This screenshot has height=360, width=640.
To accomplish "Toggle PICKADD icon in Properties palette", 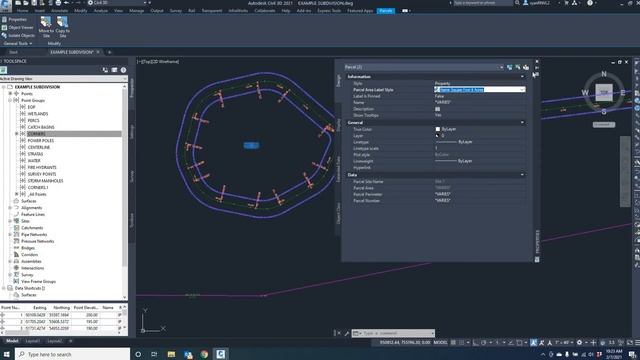I will (x=509, y=67).
